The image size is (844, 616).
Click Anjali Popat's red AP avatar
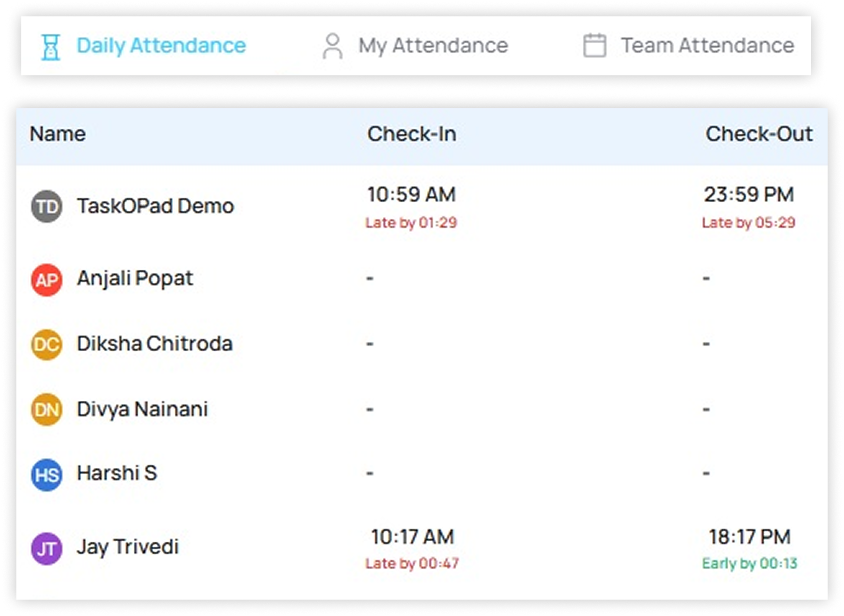pyautogui.click(x=46, y=280)
